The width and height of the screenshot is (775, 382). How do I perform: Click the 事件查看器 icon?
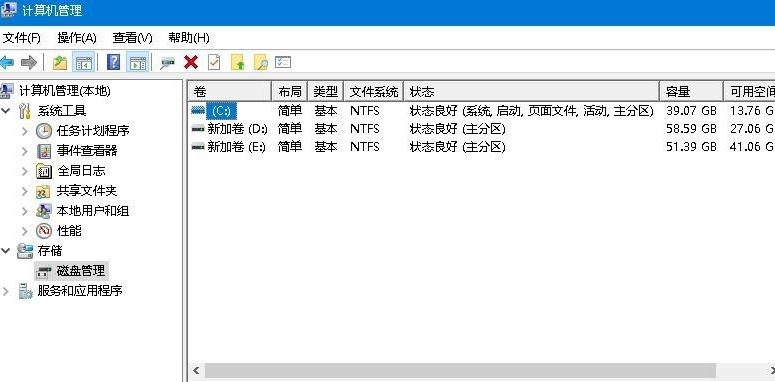tap(44, 151)
